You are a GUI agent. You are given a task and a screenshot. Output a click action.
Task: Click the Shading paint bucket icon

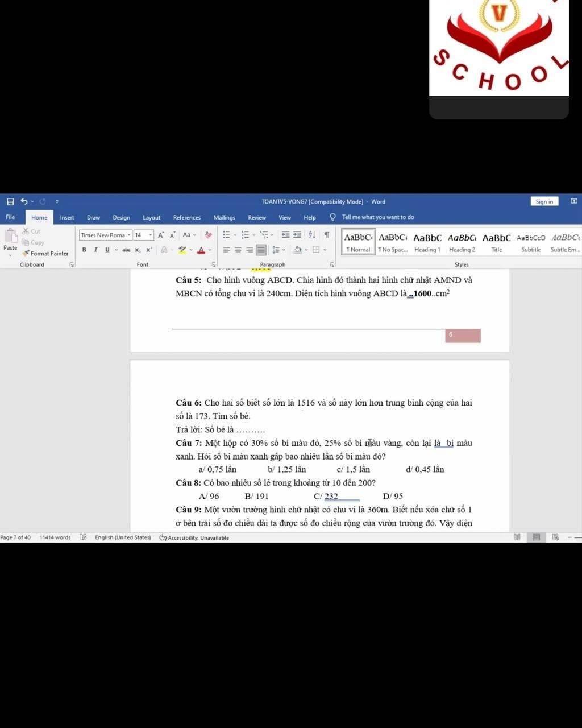[297, 250]
